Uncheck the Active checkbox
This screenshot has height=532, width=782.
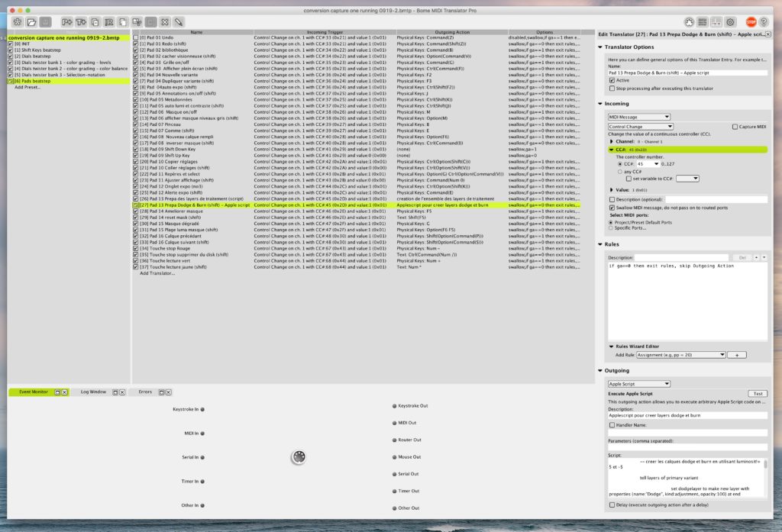coord(612,80)
